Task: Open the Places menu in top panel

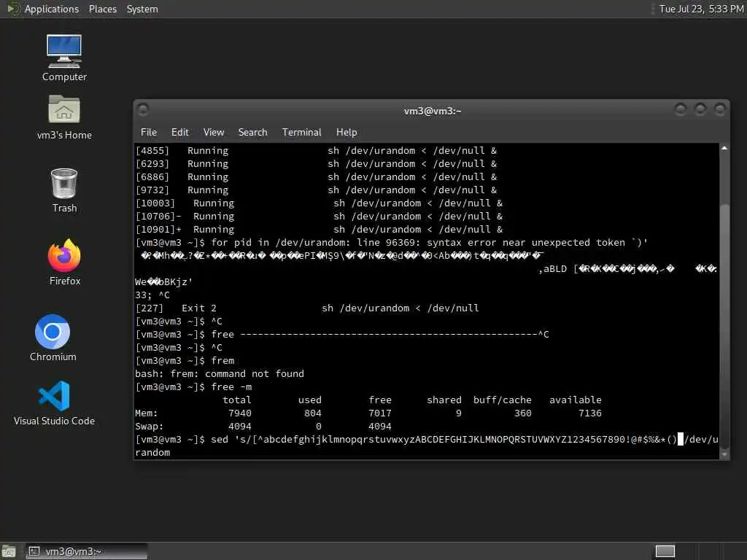Action: [103, 9]
